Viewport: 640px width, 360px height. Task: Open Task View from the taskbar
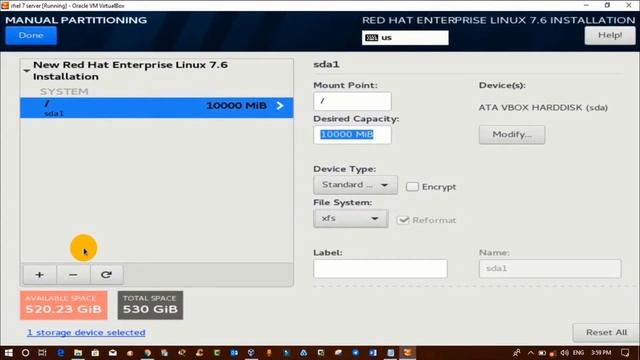coord(42,353)
